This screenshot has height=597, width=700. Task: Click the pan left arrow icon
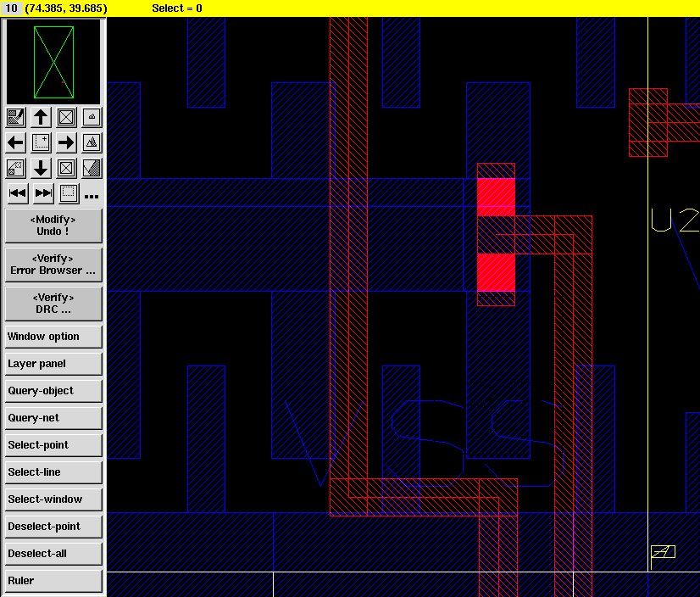[x=15, y=142]
